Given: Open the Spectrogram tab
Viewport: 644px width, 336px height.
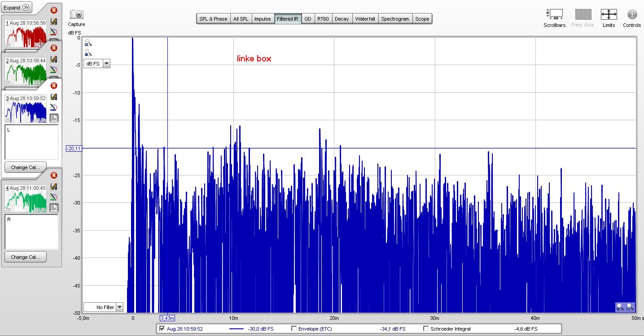Looking at the screenshot, I should (395, 19).
